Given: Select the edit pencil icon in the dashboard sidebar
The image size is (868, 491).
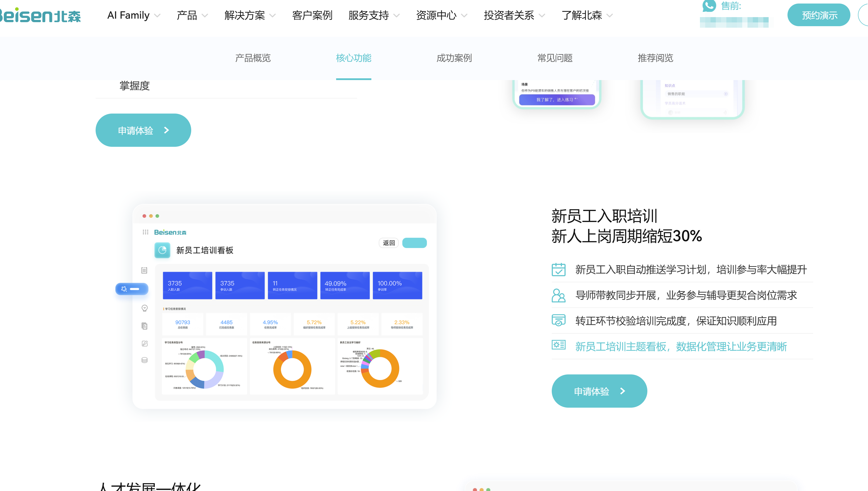Looking at the screenshot, I should click(x=145, y=344).
